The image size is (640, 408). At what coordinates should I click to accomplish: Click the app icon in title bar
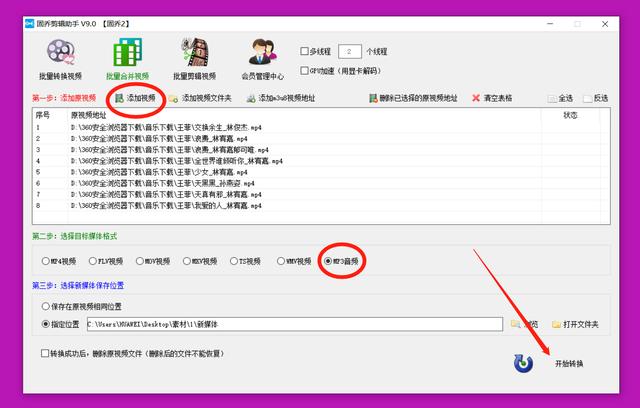pos(29,24)
